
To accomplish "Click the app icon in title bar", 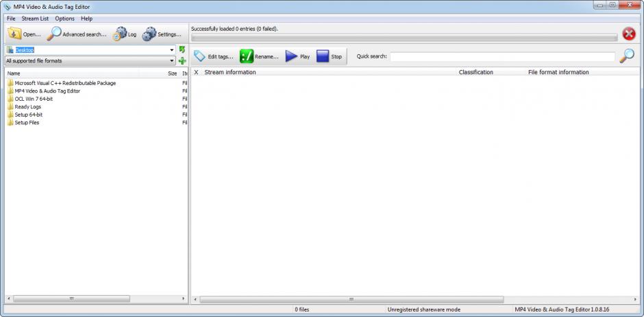I will coord(8,7).
